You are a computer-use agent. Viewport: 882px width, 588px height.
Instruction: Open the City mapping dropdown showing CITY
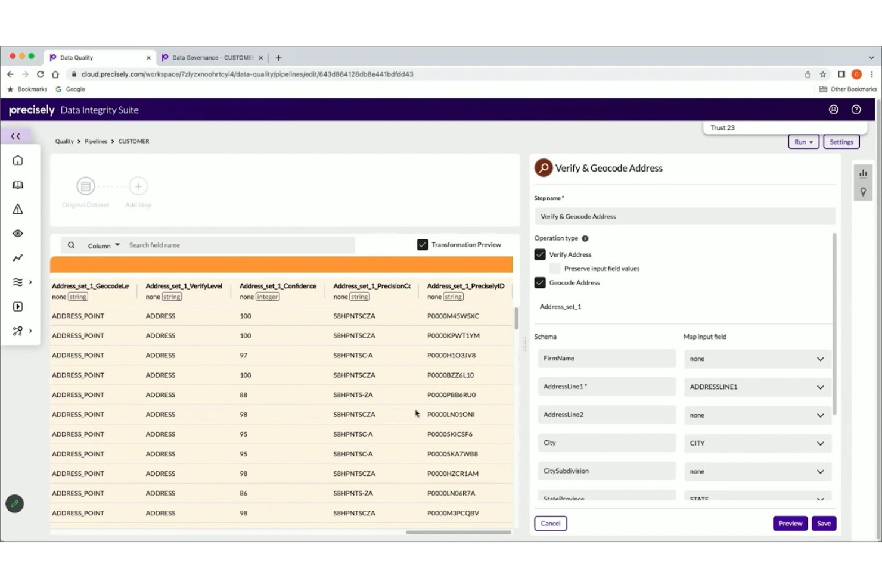757,443
